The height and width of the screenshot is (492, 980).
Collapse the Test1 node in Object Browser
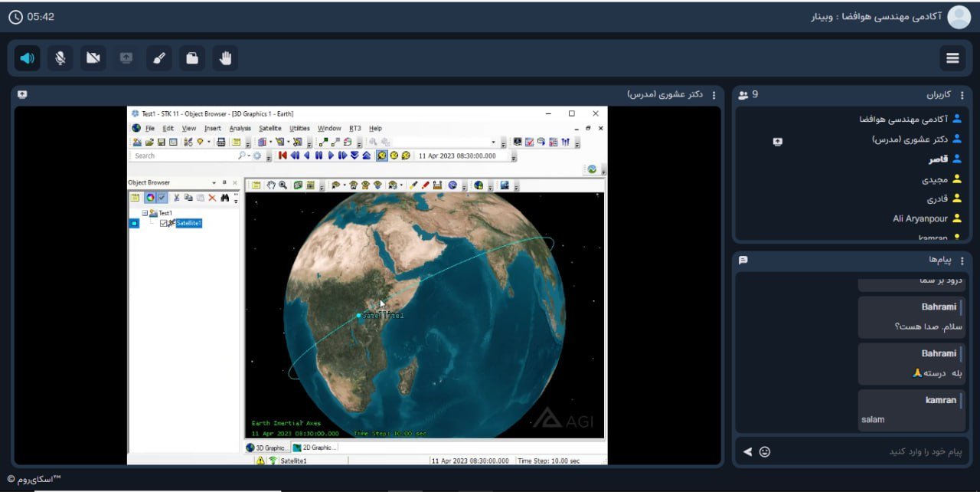[x=145, y=212]
